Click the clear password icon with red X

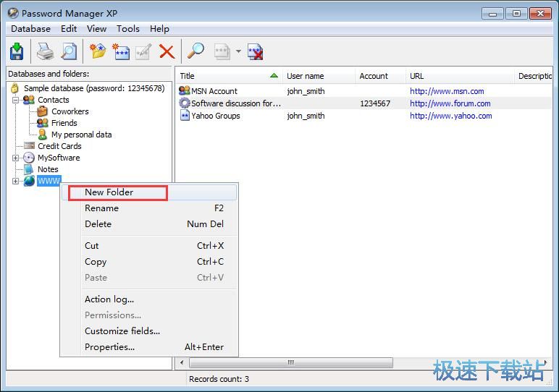click(x=255, y=51)
